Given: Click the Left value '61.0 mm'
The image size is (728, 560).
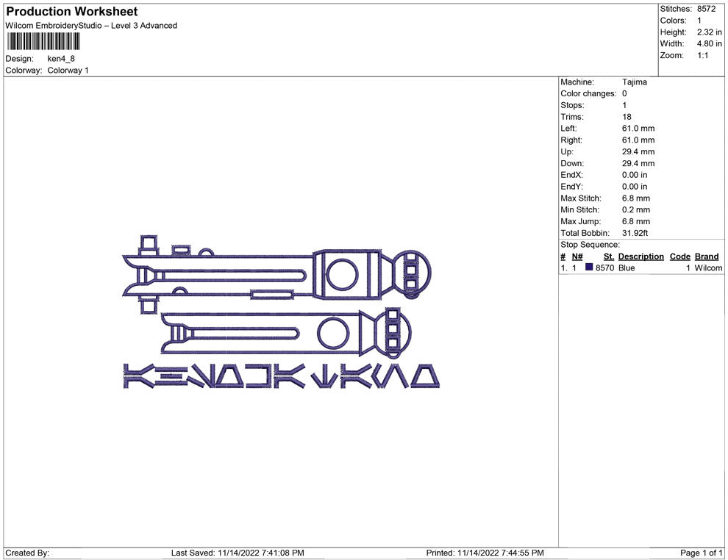Looking at the screenshot, I should click(x=638, y=128).
